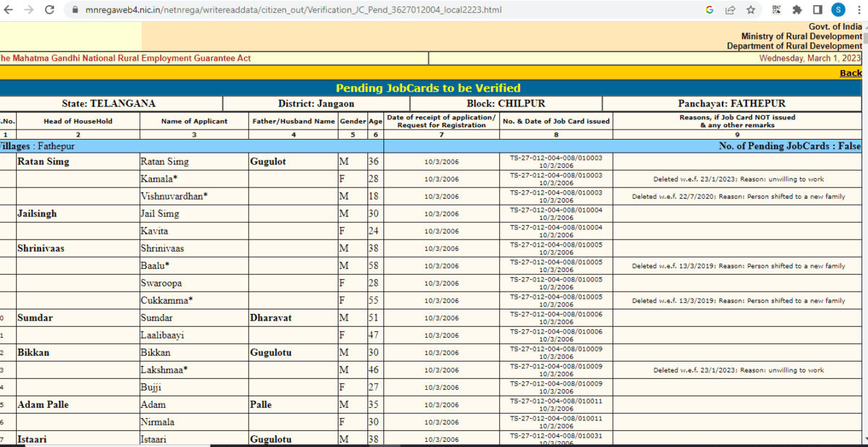Open the QR code extension icon

[776, 9]
